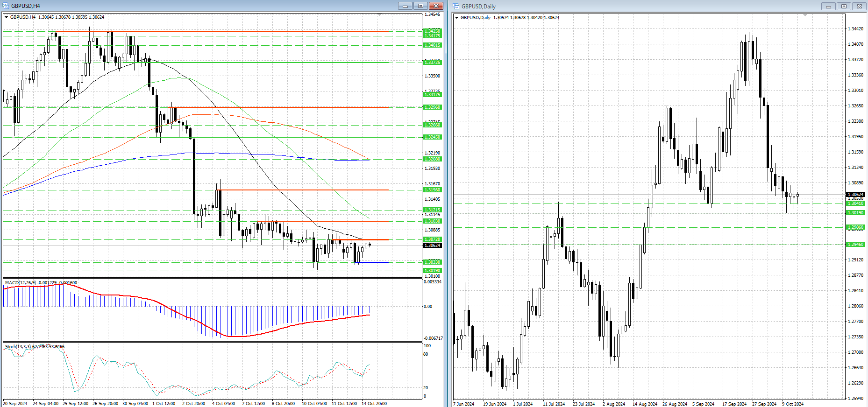Viewport: 868px width, 407px height.
Task: Click the chart shift triangle marker on the Daily chart
Action: 804,15
